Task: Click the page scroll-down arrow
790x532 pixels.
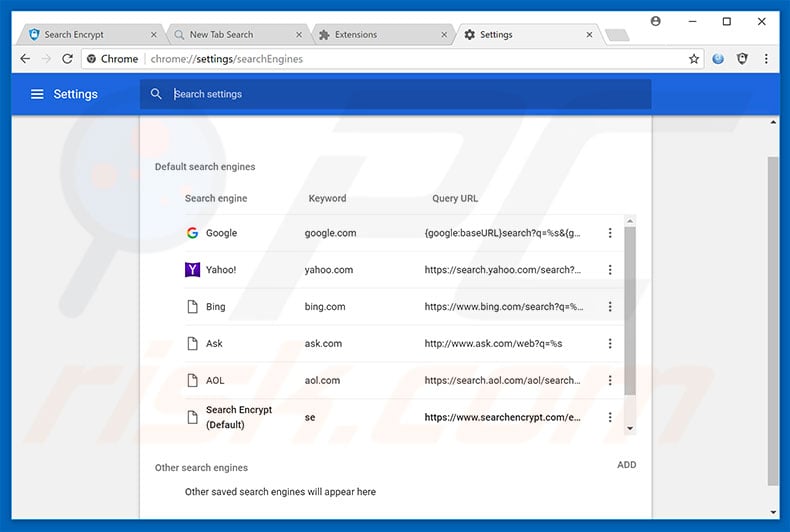Action: click(x=773, y=512)
